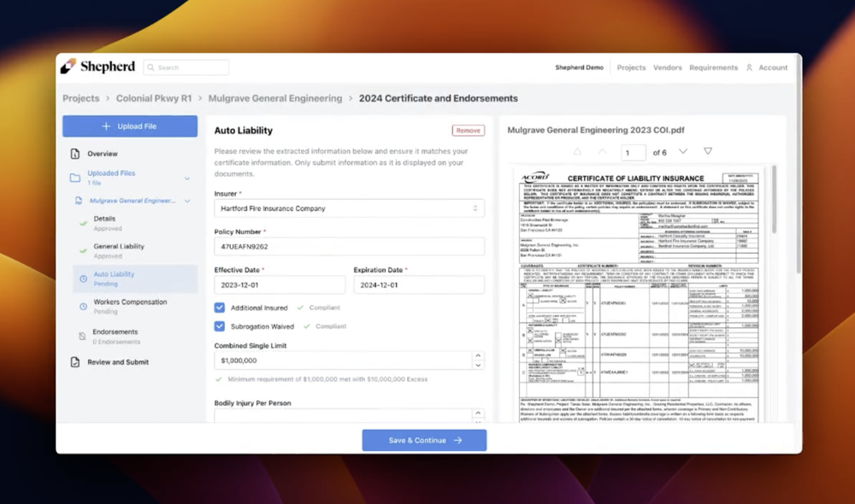The image size is (855, 504).
Task: Open the Requirements nav item
Action: 713,67
